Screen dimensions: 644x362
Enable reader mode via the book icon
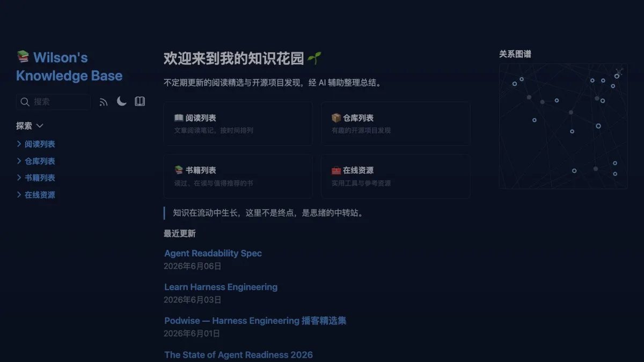click(140, 101)
